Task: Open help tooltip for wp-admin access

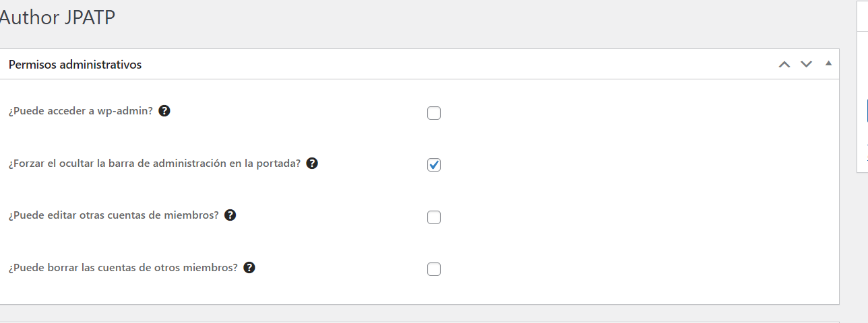Action: [164, 110]
